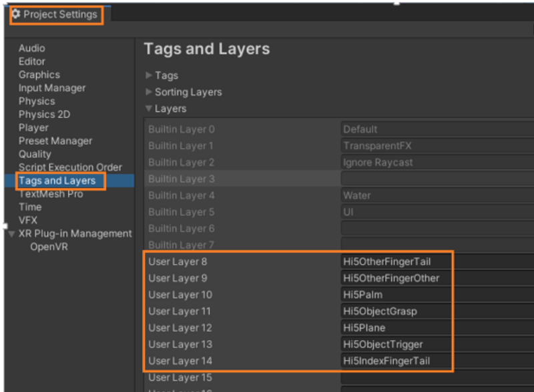The height and width of the screenshot is (392, 534).
Task: Open Editor settings category
Action: pyautogui.click(x=32, y=61)
